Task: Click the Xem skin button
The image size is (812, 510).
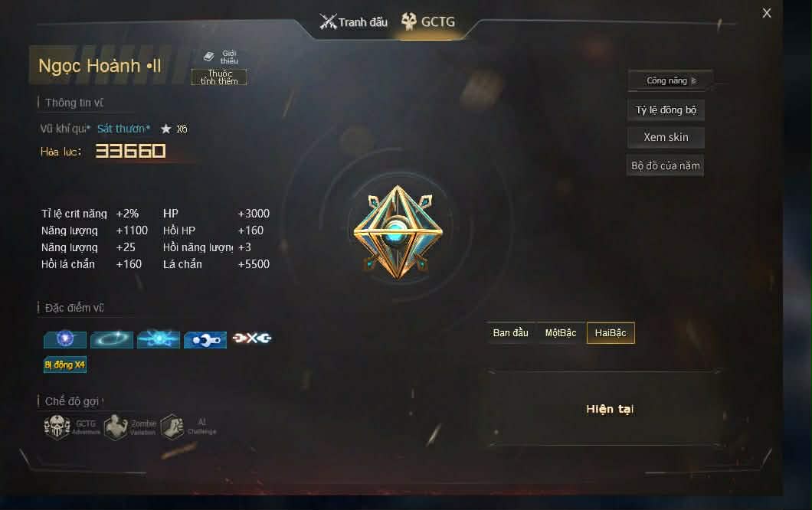Action: point(666,137)
